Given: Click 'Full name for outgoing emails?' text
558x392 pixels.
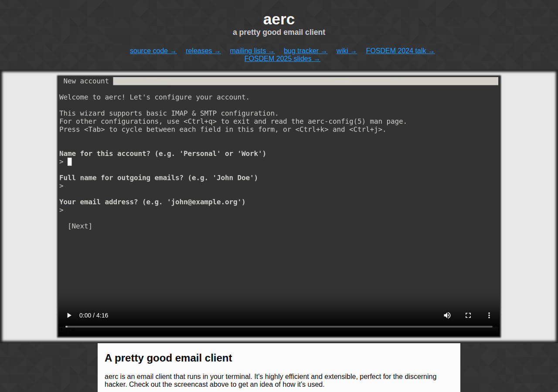Looking at the screenshot, I should point(159,178).
